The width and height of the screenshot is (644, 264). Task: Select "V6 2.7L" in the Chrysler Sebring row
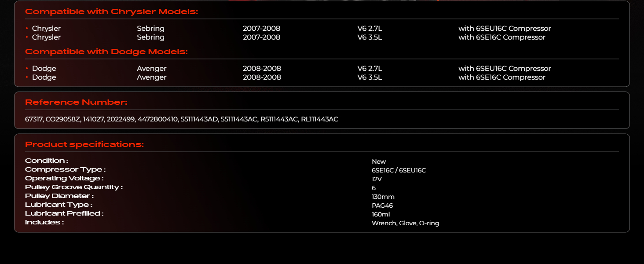[370, 29]
